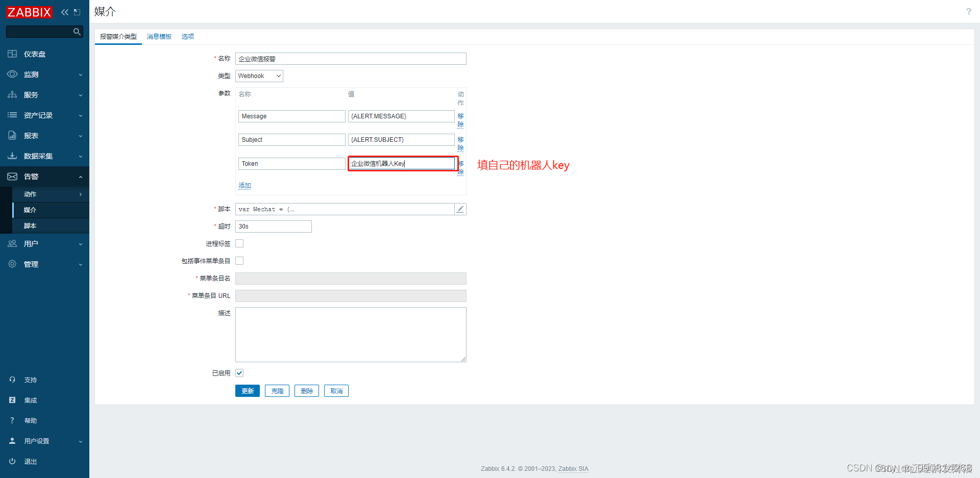Click the {ALERT.SUBJECT} value field
The image size is (980, 478).
[x=401, y=140]
